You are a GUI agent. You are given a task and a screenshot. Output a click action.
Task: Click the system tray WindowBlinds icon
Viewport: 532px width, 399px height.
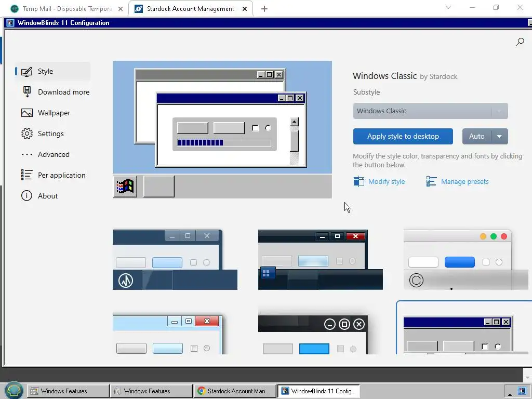pos(522,391)
